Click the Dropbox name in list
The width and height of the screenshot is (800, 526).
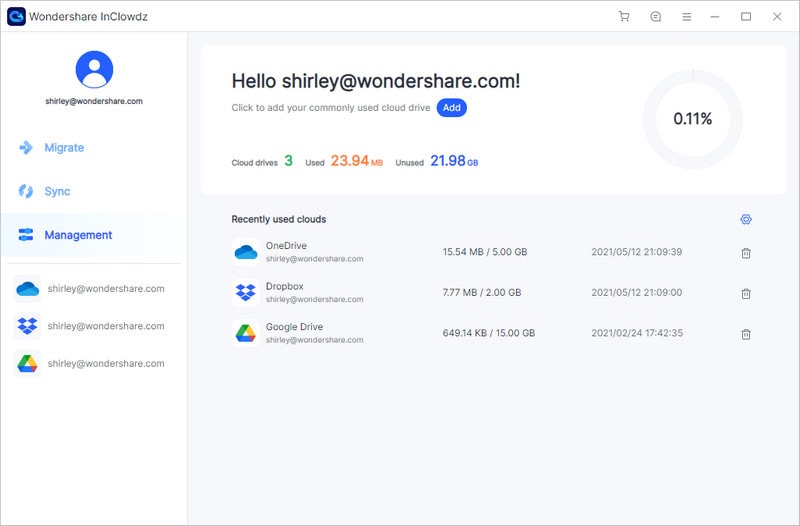[285, 286]
